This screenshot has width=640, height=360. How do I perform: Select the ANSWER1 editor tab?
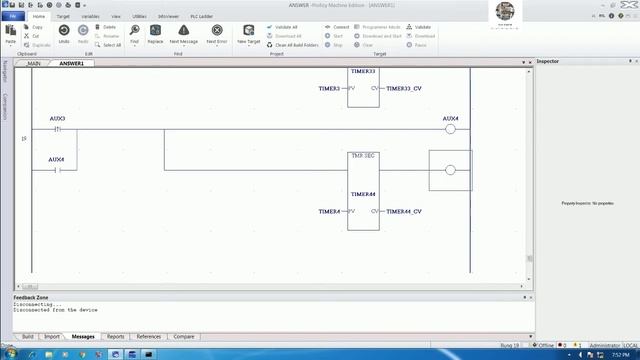[x=71, y=63]
